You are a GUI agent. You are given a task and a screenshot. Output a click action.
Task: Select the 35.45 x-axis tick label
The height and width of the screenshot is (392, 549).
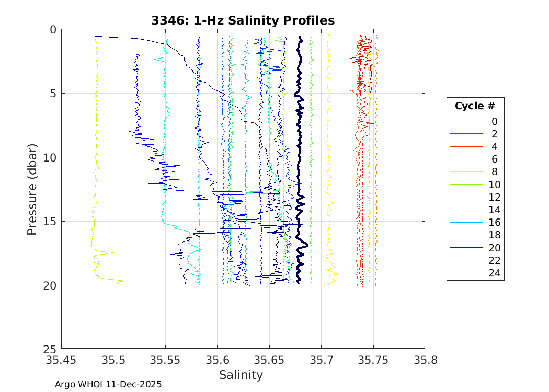coord(61,360)
